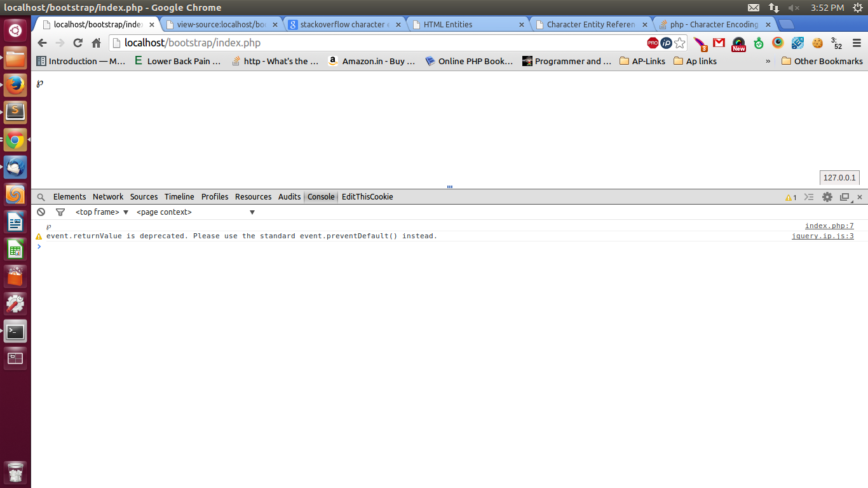
Task: Open the Online PHP Book bookmark
Action: coord(469,61)
